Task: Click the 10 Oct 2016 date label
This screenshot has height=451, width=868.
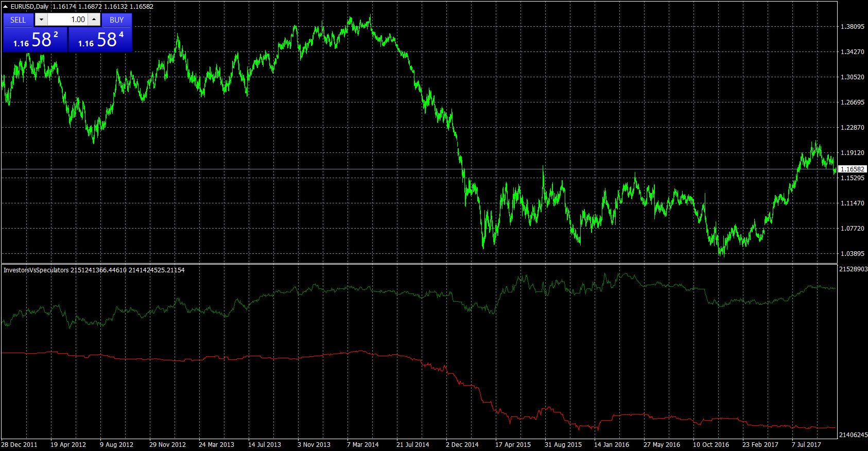Action: (711, 444)
